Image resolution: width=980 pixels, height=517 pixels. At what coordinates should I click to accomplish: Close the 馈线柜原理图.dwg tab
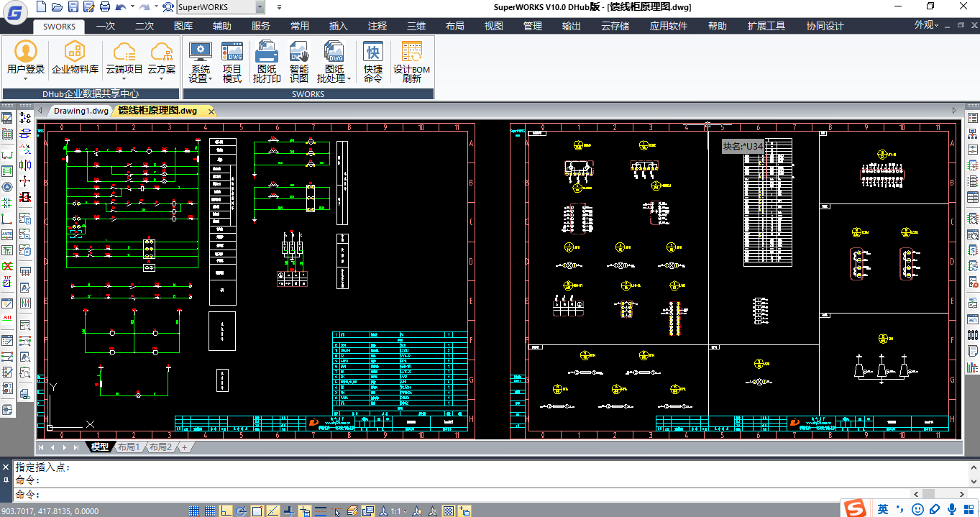(211, 111)
